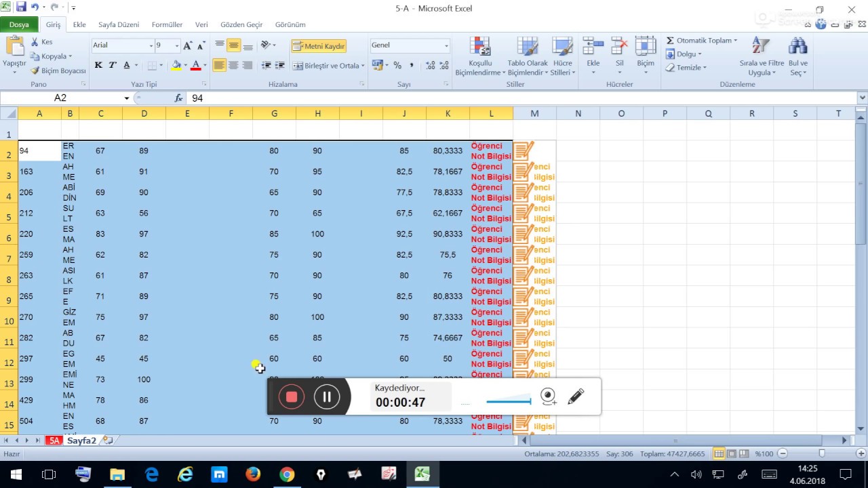
Task: Apply percent style to the selection
Action: click(397, 66)
